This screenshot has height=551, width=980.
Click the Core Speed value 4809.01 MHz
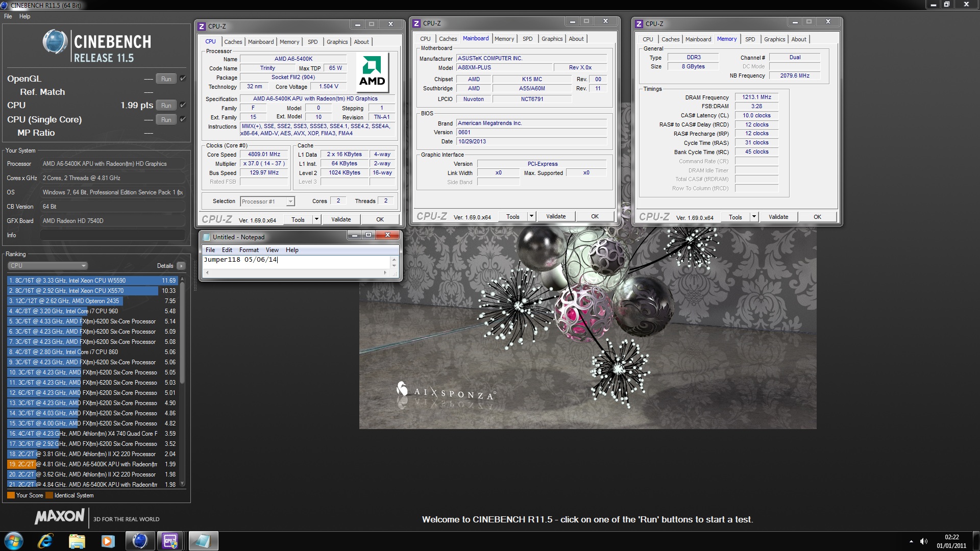pos(264,154)
